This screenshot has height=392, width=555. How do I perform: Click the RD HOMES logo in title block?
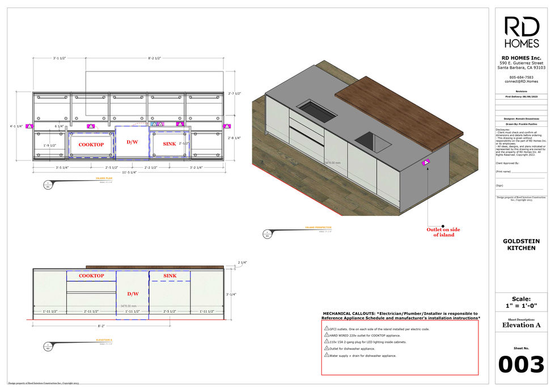tap(522, 32)
